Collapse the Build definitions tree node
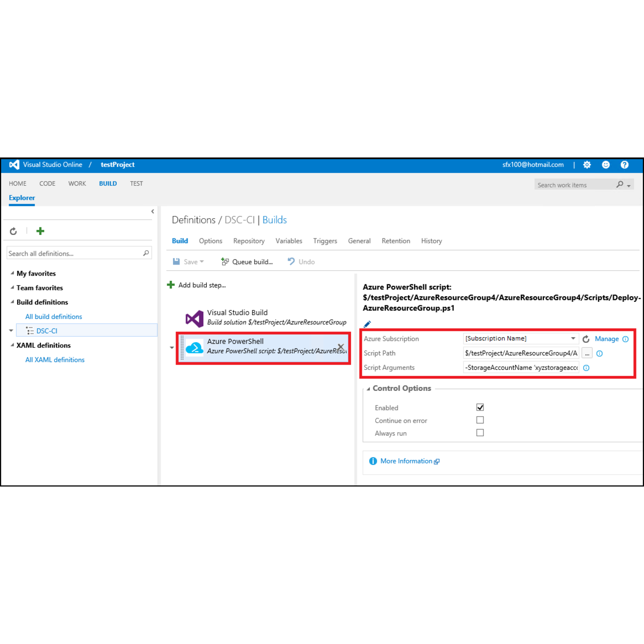The image size is (644, 644). tap(13, 302)
